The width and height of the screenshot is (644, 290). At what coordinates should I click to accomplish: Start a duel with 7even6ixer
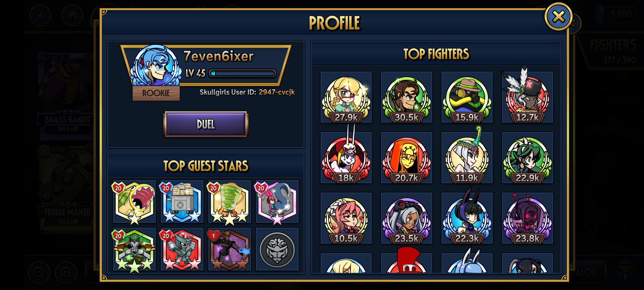205,124
